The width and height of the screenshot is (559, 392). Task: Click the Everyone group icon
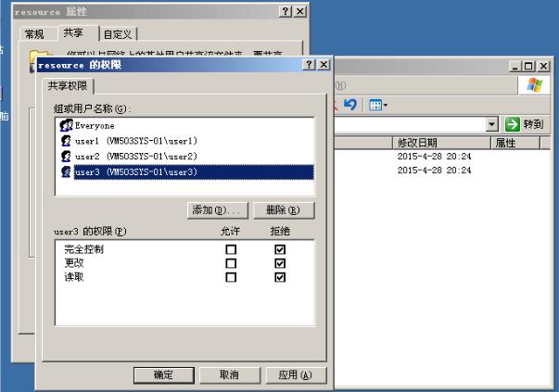(66, 125)
